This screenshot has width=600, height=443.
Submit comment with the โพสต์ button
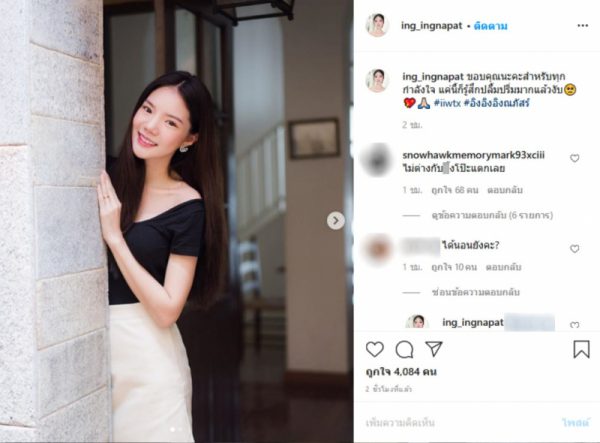(x=576, y=423)
